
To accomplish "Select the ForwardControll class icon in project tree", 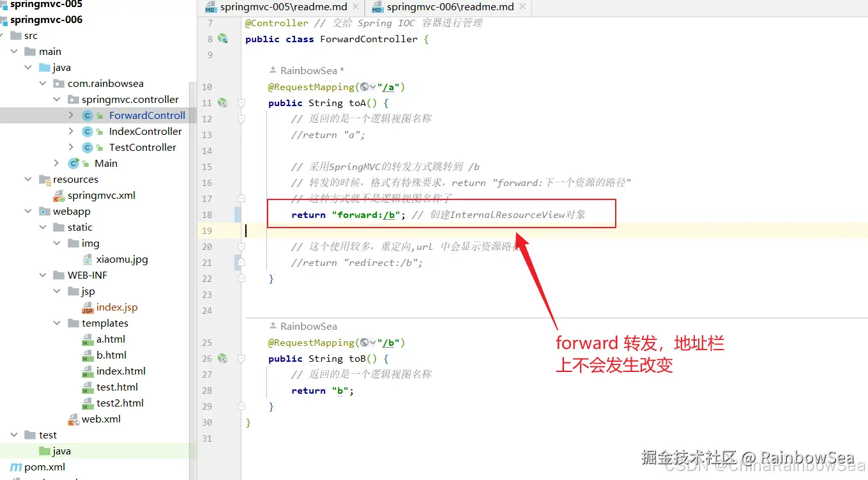I will click(x=88, y=115).
